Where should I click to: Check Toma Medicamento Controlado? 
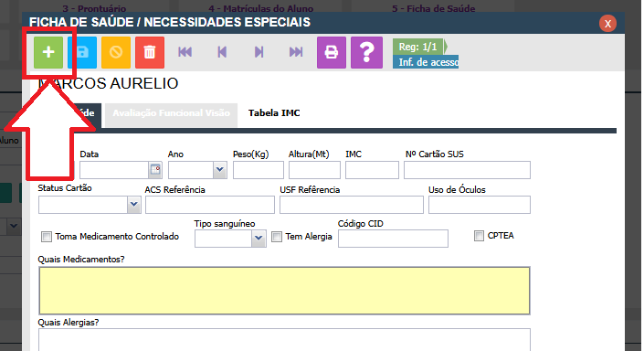tap(47, 237)
